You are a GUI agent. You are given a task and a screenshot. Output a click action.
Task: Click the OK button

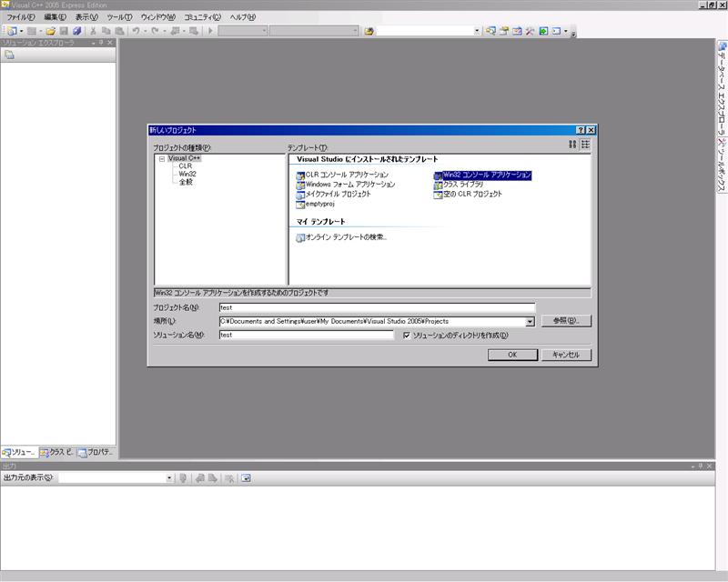coord(512,355)
